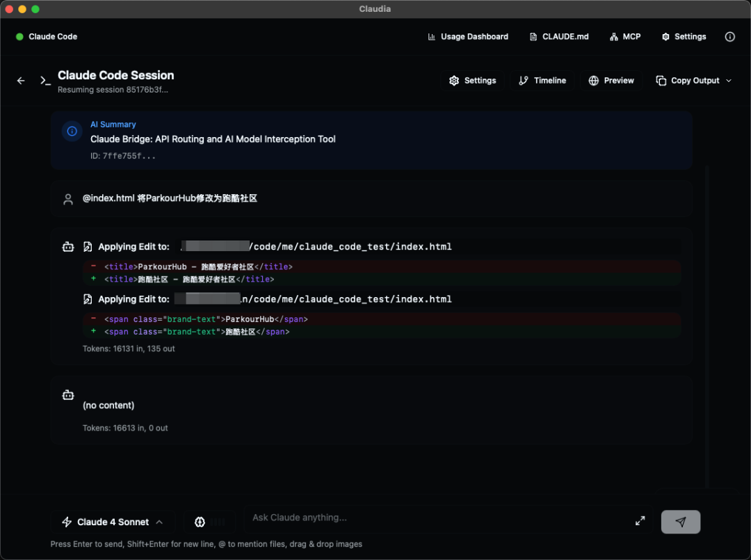Click session Settings gear icon
The width and height of the screenshot is (751, 560).
454,81
